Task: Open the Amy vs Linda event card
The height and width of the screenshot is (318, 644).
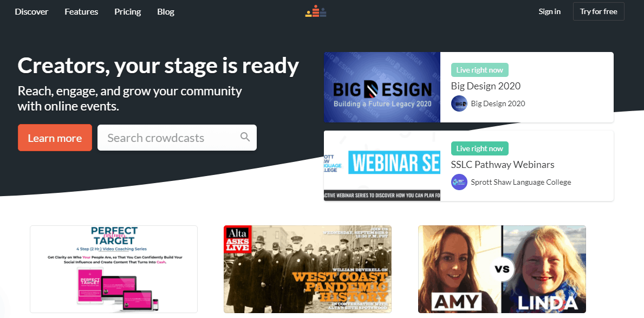Action: pyautogui.click(x=502, y=269)
